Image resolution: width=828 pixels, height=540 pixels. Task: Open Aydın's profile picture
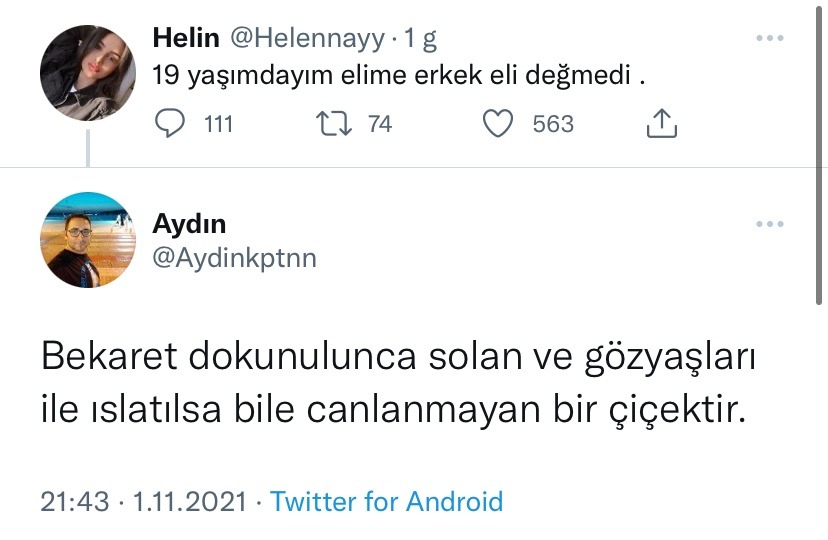click(x=87, y=241)
